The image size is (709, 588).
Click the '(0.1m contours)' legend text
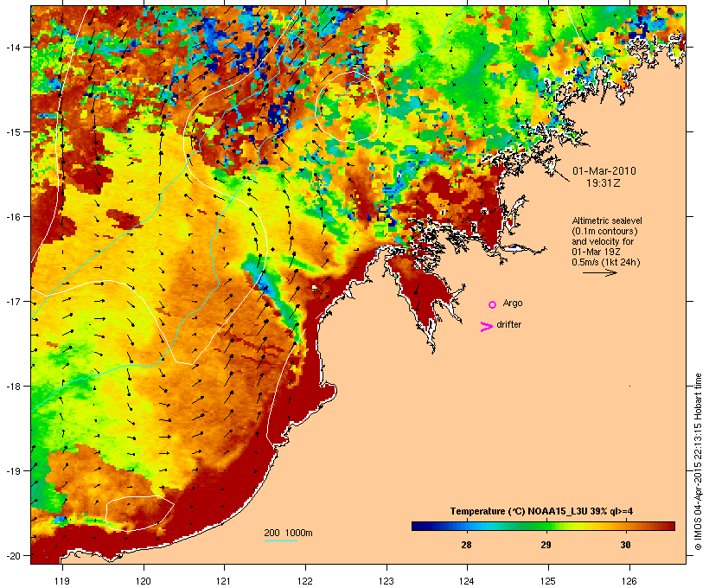coord(604,231)
